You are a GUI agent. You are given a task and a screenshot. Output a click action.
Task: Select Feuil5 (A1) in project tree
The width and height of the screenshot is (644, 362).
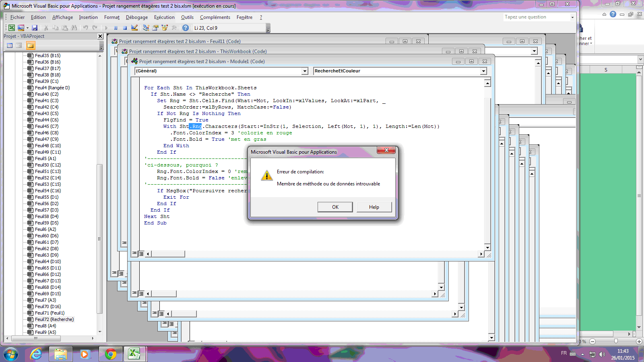[x=45, y=158]
